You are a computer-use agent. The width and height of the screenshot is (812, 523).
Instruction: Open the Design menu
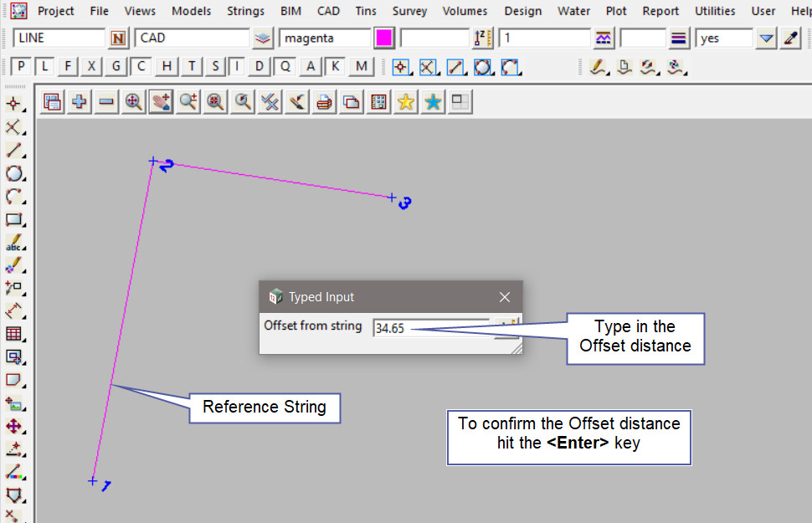tap(524, 11)
